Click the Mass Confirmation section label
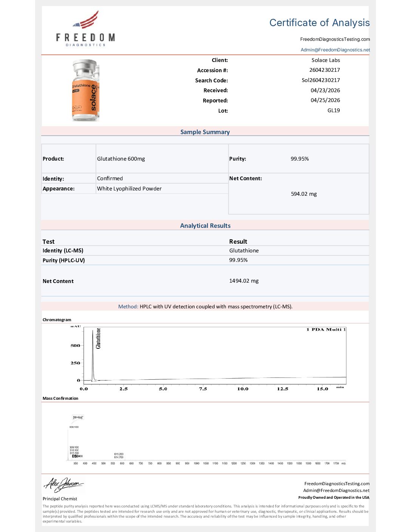 point(60,398)
